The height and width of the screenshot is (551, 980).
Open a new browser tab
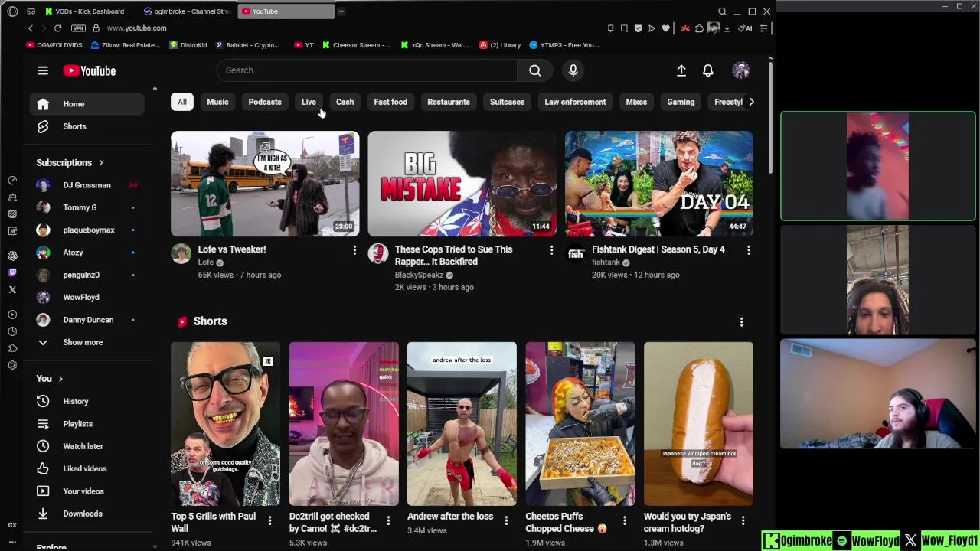pyautogui.click(x=341, y=11)
